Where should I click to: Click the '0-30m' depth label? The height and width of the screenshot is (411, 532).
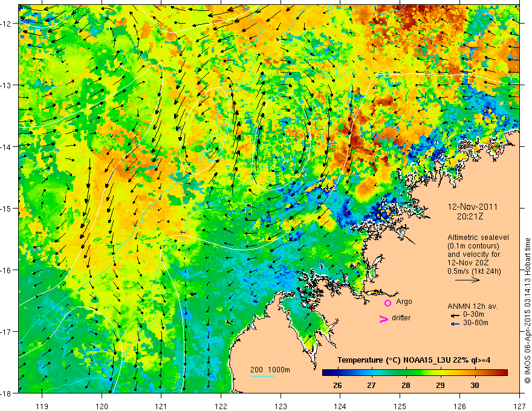473,315
